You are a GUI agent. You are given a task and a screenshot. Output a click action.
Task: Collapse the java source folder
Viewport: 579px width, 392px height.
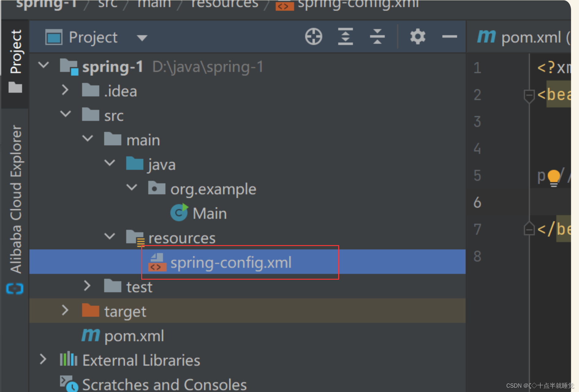pyautogui.click(x=110, y=163)
